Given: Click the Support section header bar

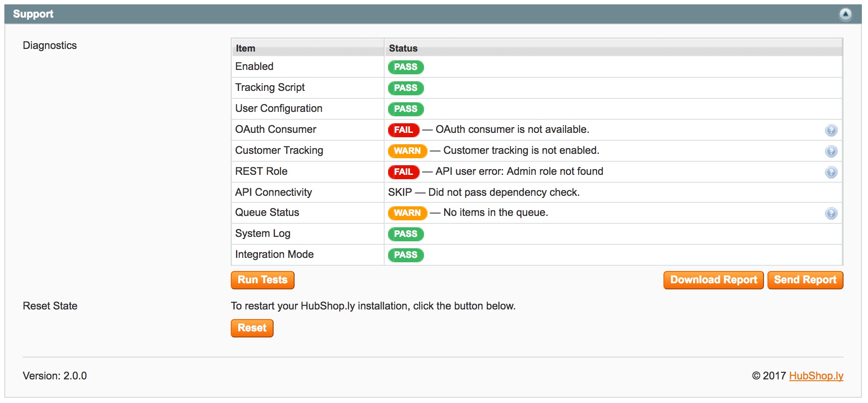Looking at the screenshot, I should (433, 14).
